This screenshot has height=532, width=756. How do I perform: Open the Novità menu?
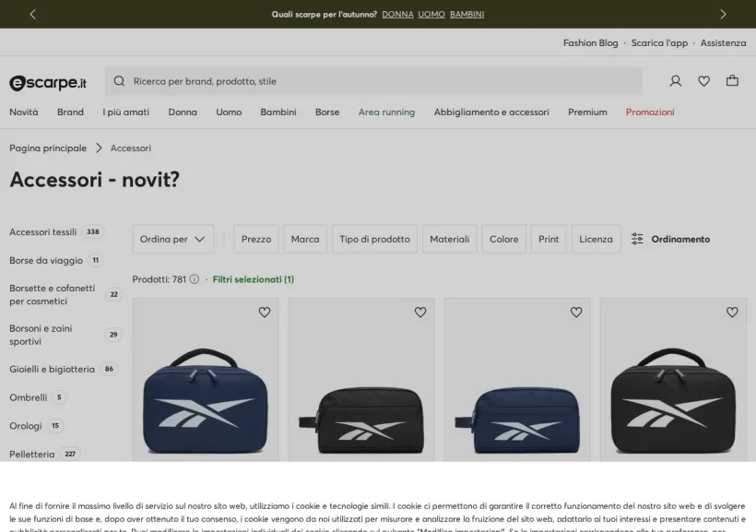click(x=24, y=112)
